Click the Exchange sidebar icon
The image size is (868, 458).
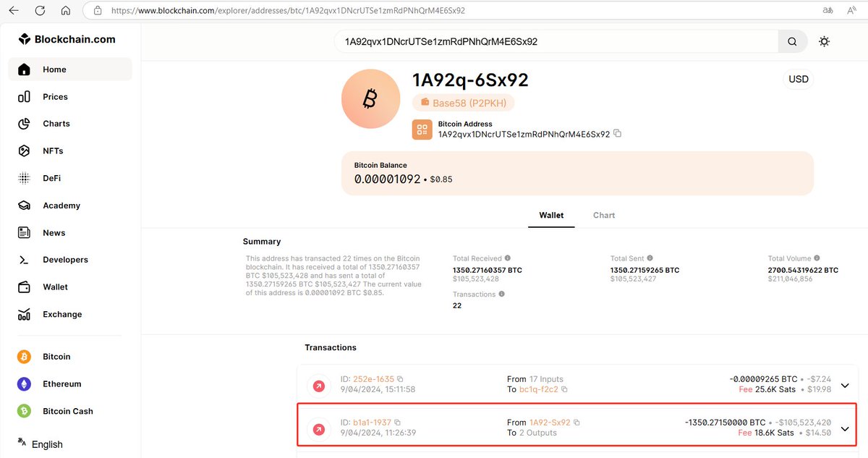coord(24,315)
